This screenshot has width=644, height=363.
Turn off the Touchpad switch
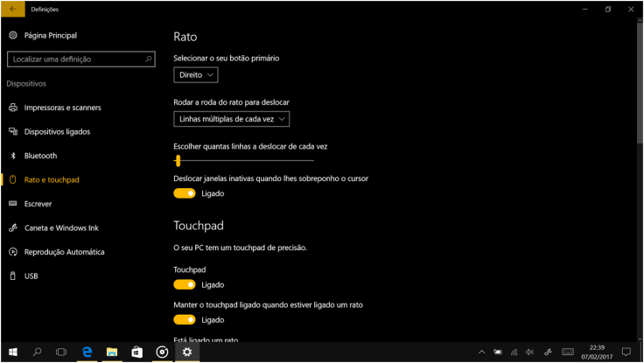185,285
